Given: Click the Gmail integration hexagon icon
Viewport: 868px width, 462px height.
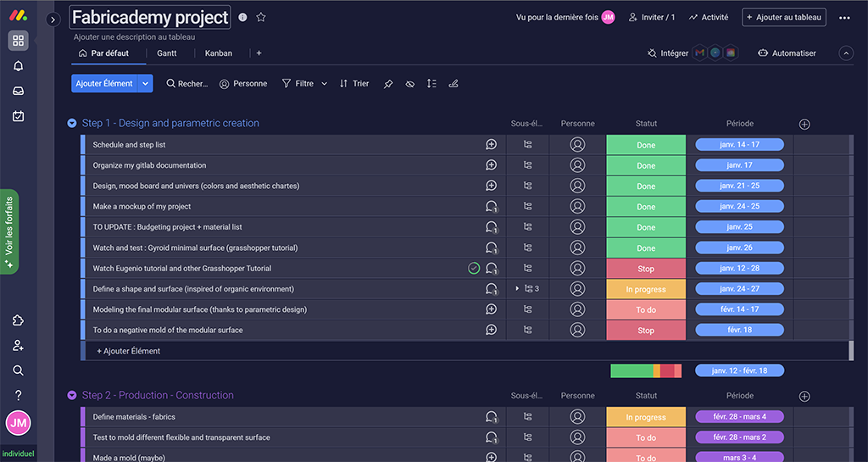Looking at the screenshot, I should coord(699,53).
